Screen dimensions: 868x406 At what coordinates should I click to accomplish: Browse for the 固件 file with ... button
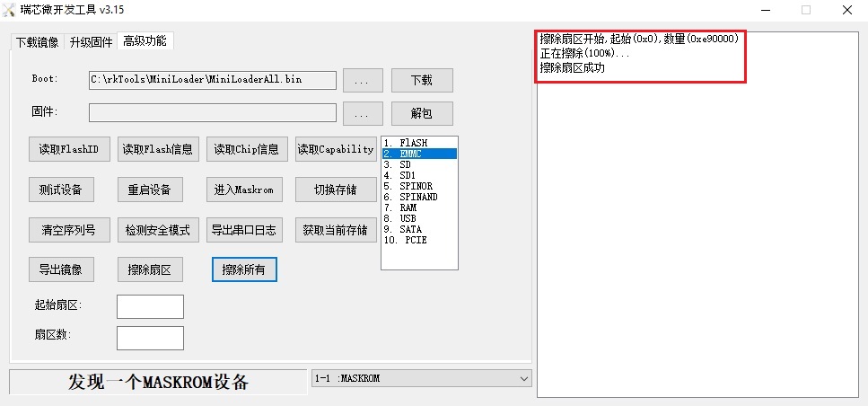coord(363,113)
